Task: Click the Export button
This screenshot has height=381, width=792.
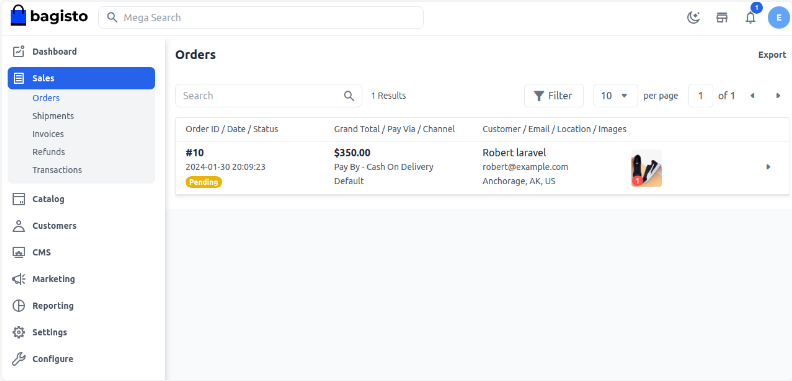Action: click(772, 55)
